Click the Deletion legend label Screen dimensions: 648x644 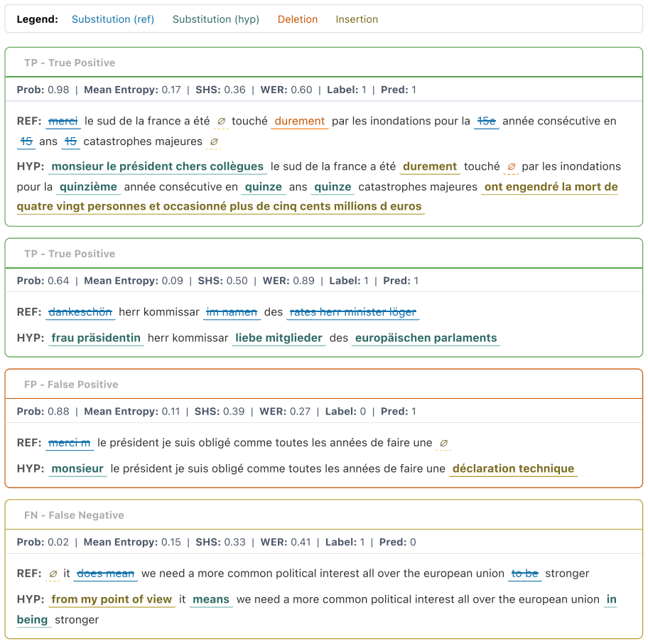pyautogui.click(x=298, y=19)
